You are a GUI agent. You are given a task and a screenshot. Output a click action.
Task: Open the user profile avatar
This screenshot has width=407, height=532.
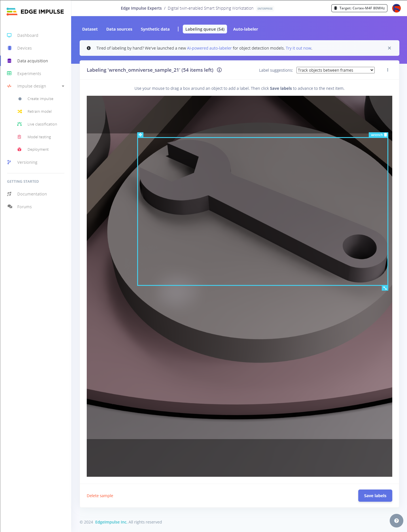tap(396, 8)
